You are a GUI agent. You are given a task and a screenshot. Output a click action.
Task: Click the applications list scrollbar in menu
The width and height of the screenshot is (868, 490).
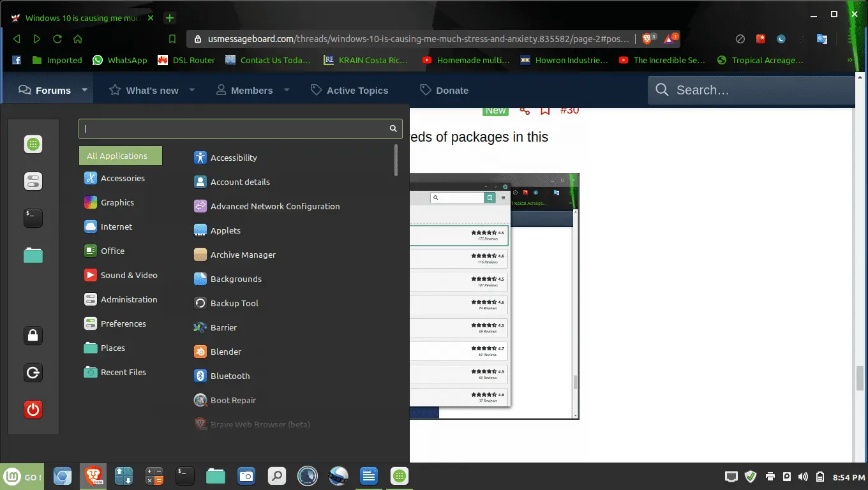396,160
